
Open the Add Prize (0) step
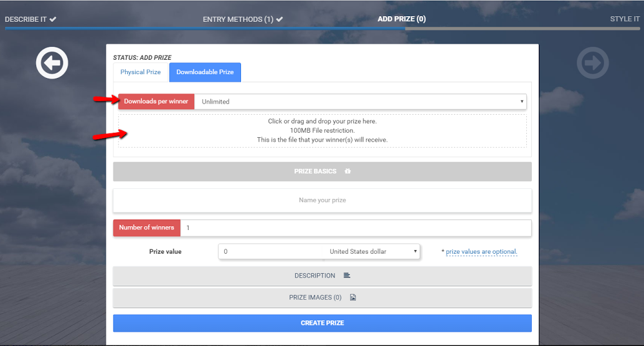[402, 19]
